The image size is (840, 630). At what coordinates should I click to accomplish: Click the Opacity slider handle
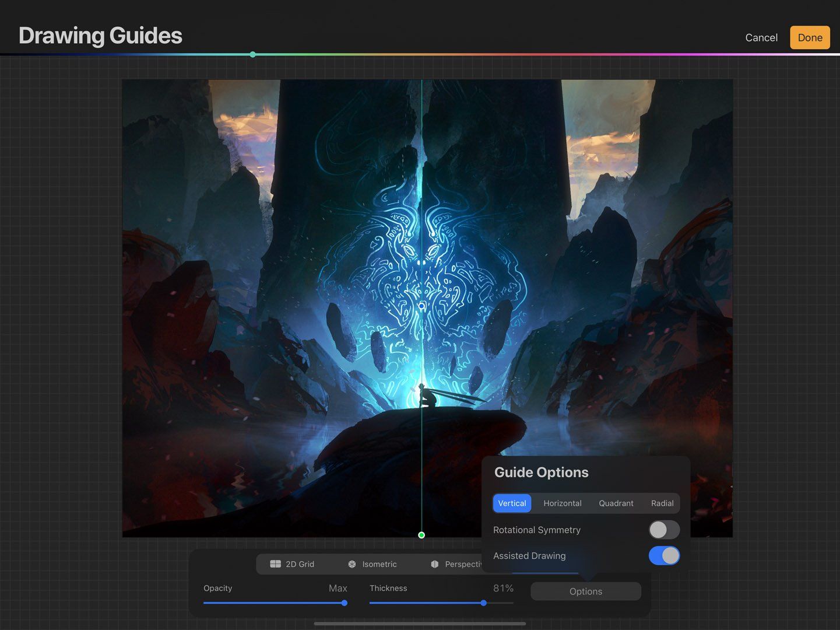344,603
